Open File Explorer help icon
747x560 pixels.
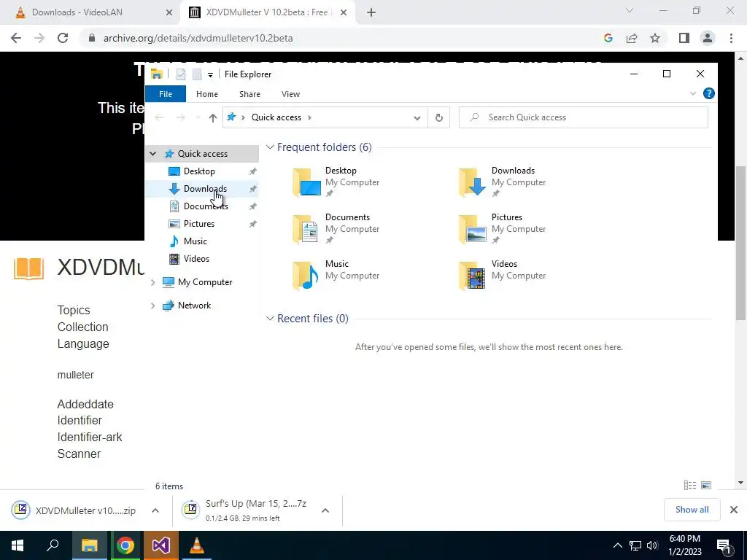click(x=709, y=94)
